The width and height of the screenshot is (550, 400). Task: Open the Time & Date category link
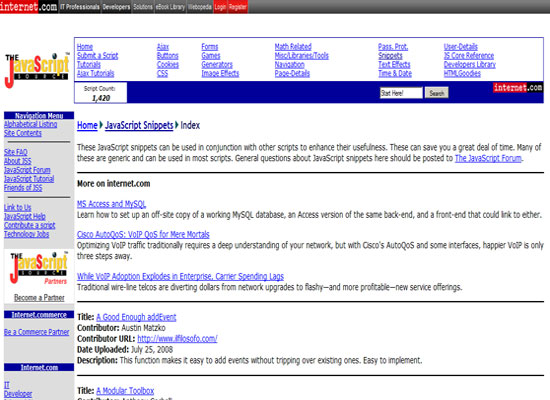[395, 73]
